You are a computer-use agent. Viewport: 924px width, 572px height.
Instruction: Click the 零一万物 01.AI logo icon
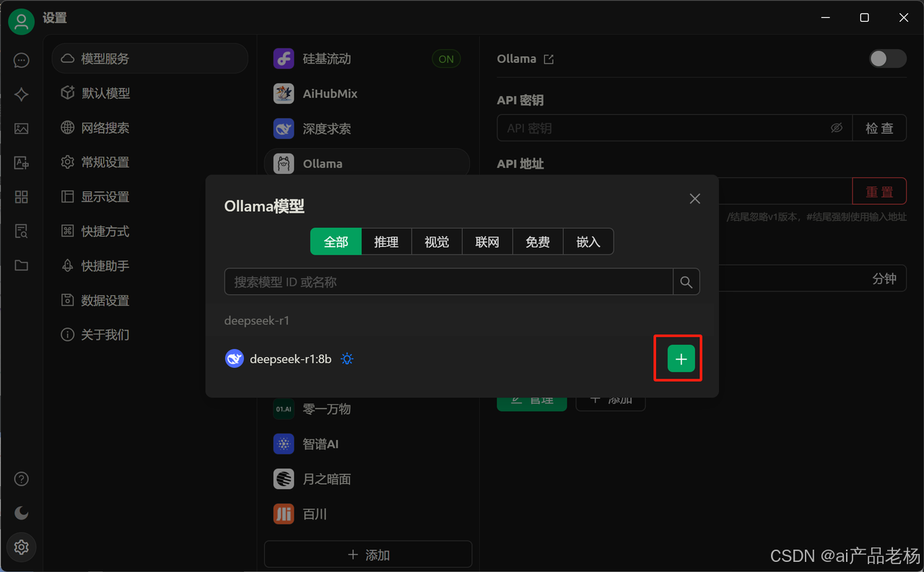click(284, 409)
